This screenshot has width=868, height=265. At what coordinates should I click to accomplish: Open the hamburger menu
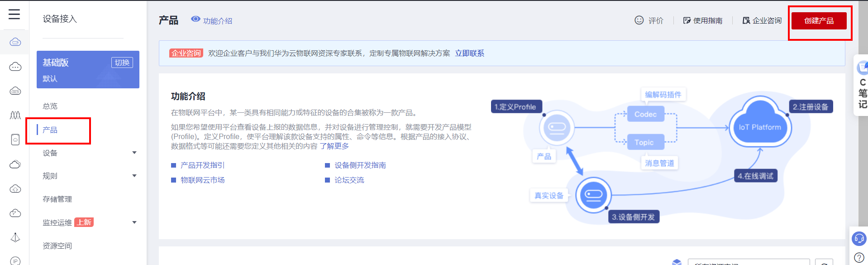(14, 14)
